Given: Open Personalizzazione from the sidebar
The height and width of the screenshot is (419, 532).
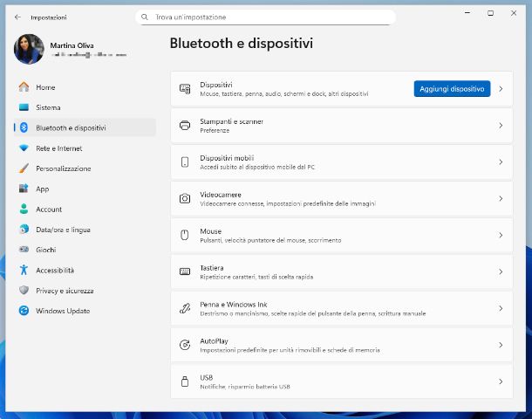Looking at the screenshot, I should click(x=85, y=168).
